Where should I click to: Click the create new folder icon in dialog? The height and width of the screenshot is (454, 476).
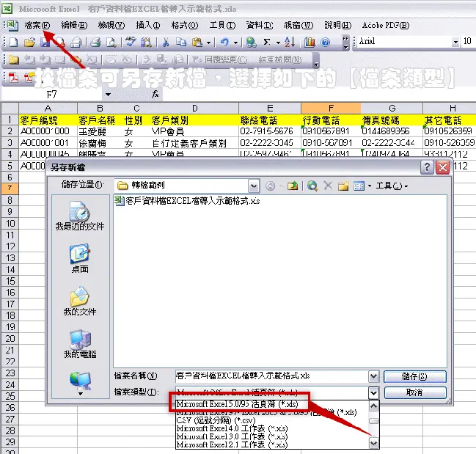coord(343,186)
